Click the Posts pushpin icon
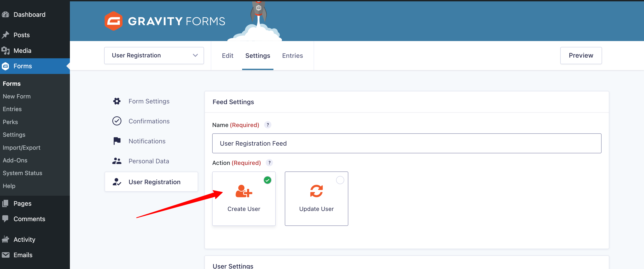The image size is (644, 269). coord(5,35)
